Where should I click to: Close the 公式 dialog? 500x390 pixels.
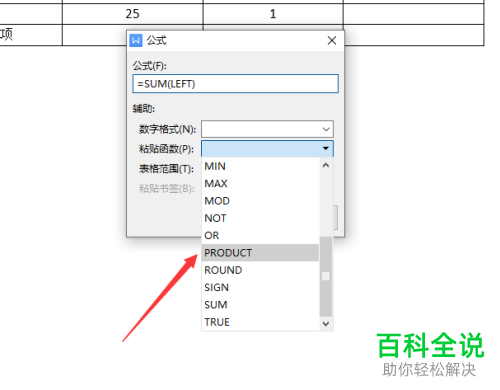pos(332,41)
